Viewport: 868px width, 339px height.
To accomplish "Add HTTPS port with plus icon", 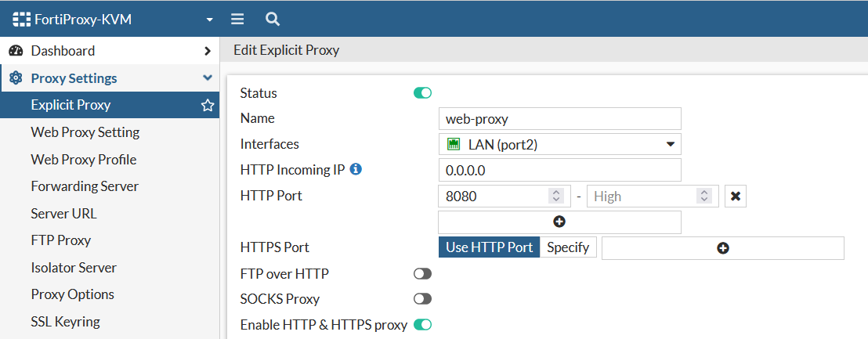I will click(722, 248).
